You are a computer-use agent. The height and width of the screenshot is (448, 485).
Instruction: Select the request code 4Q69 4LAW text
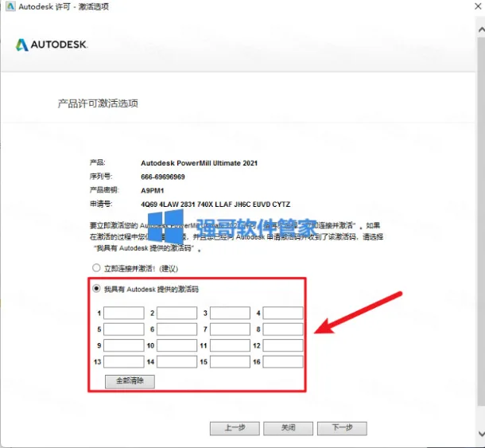point(215,205)
